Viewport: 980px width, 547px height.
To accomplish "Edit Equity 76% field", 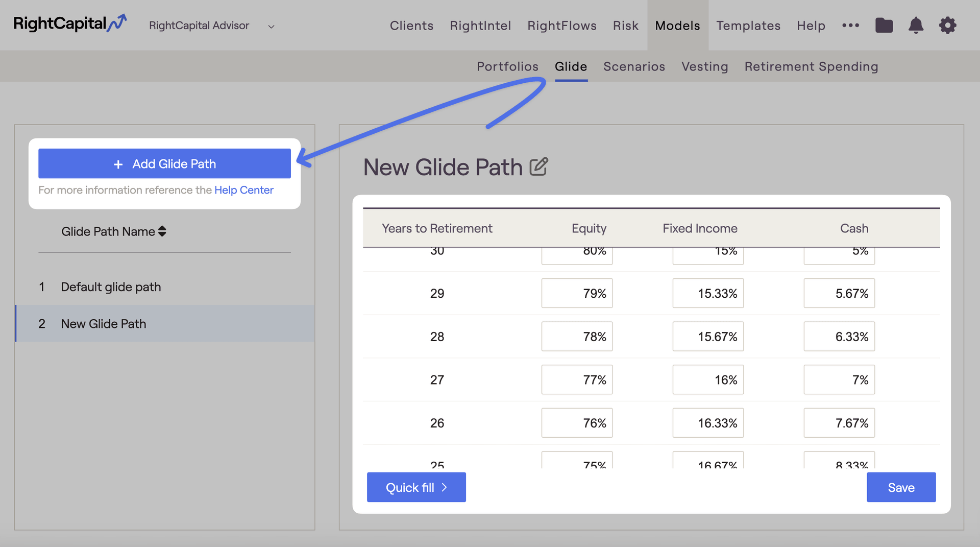I will (x=577, y=423).
